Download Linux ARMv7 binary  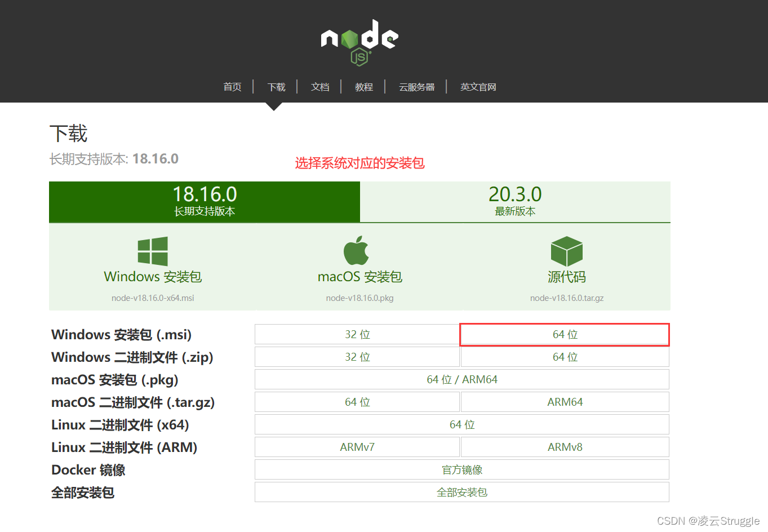click(357, 447)
